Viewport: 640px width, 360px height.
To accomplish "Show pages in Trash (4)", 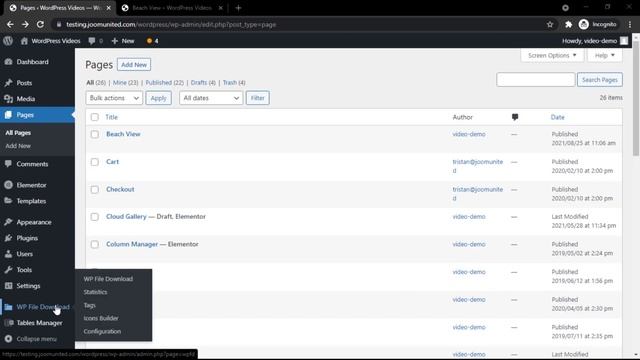I will pyautogui.click(x=234, y=82).
